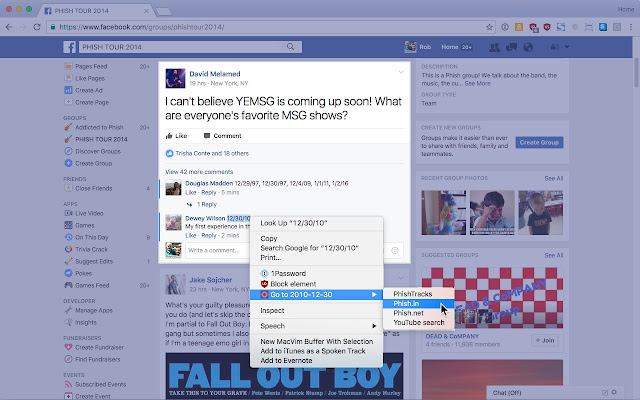This screenshot has width=640, height=400.
Task: Click the Create Group button
Action: [539, 142]
